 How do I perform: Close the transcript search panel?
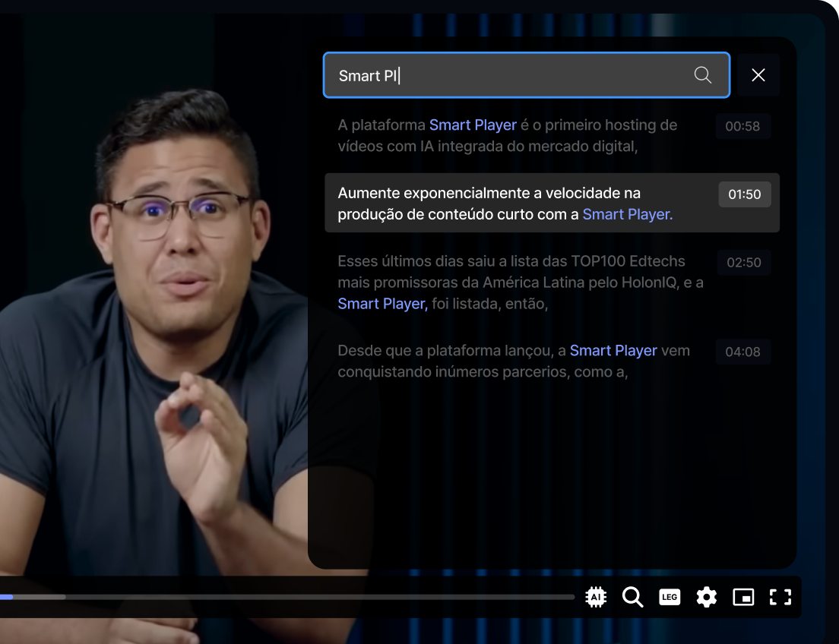coord(758,75)
